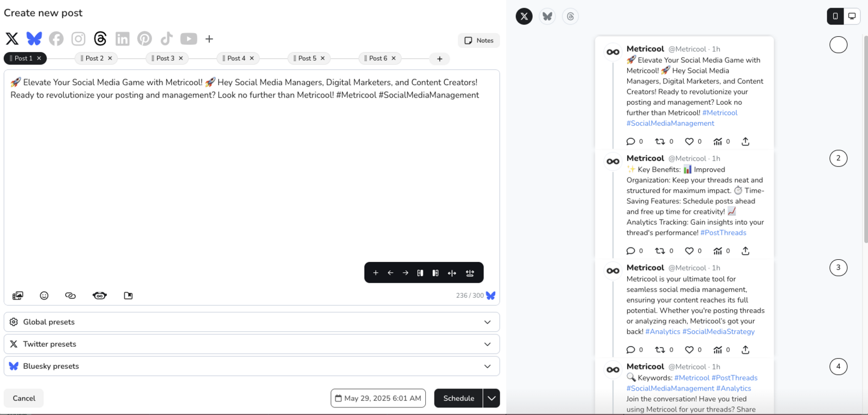The height and width of the screenshot is (415, 868).
Task: Show the Threads preview
Action: click(570, 16)
